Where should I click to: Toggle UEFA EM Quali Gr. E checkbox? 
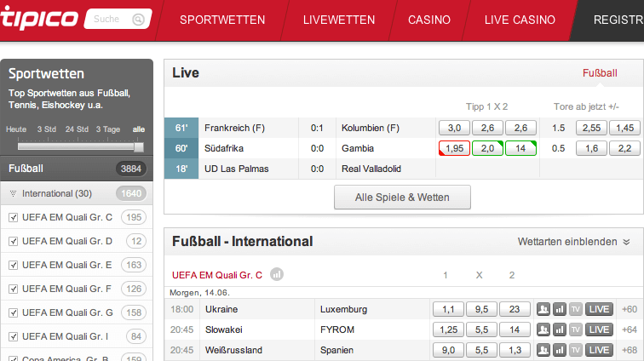point(13,266)
